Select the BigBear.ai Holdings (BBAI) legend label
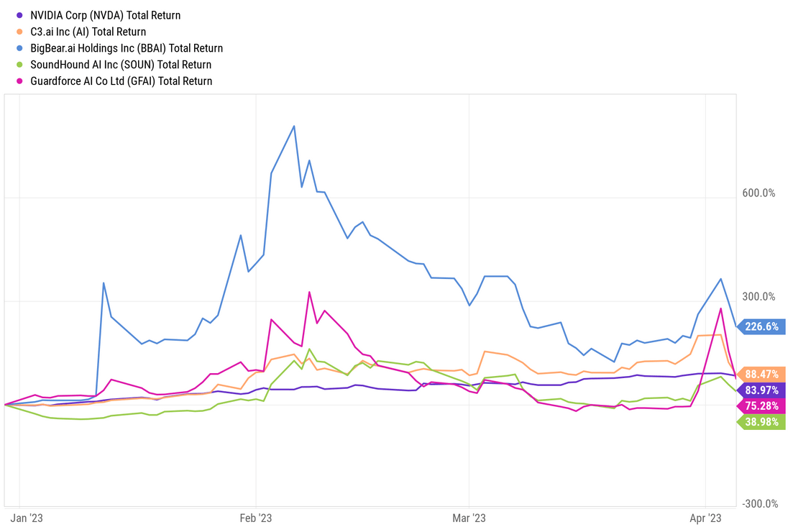 [127, 48]
